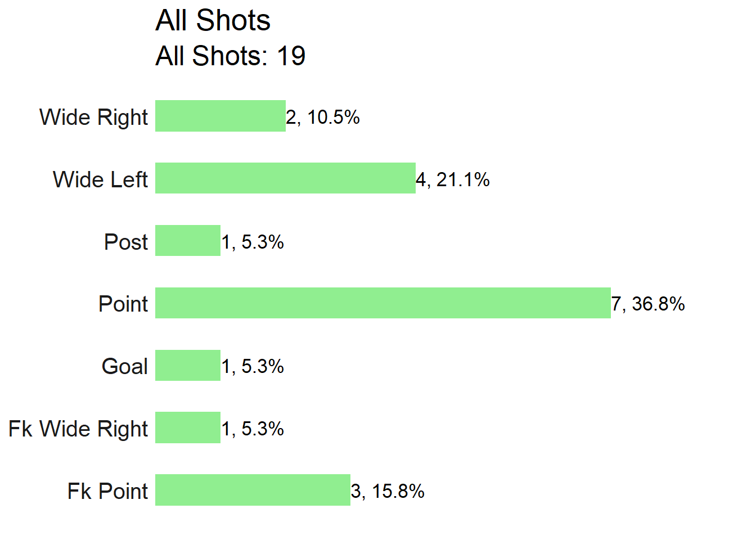Select the 'Wide Right' axis label
The image size is (756, 540).
pyautogui.click(x=94, y=118)
